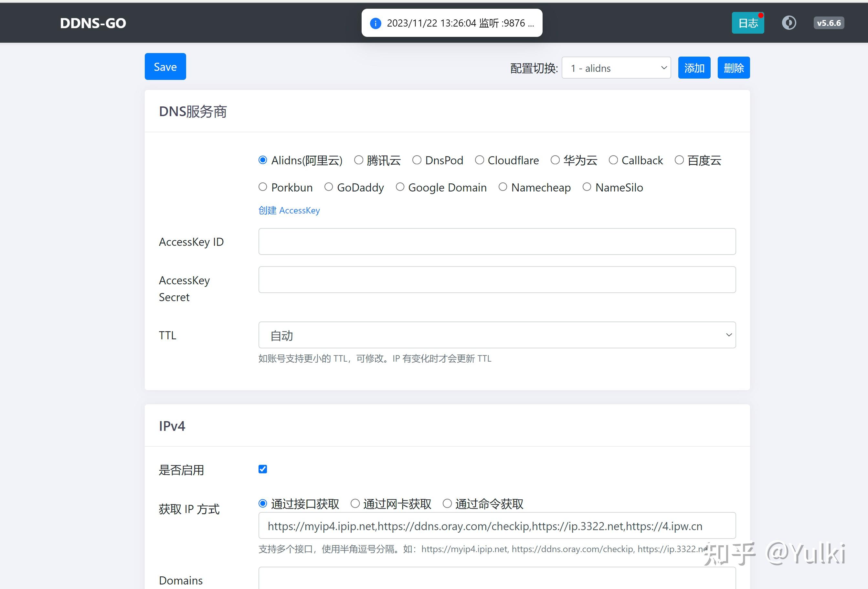
Task: Click the v5.6.6 version badge
Action: (x=828, y=23)
